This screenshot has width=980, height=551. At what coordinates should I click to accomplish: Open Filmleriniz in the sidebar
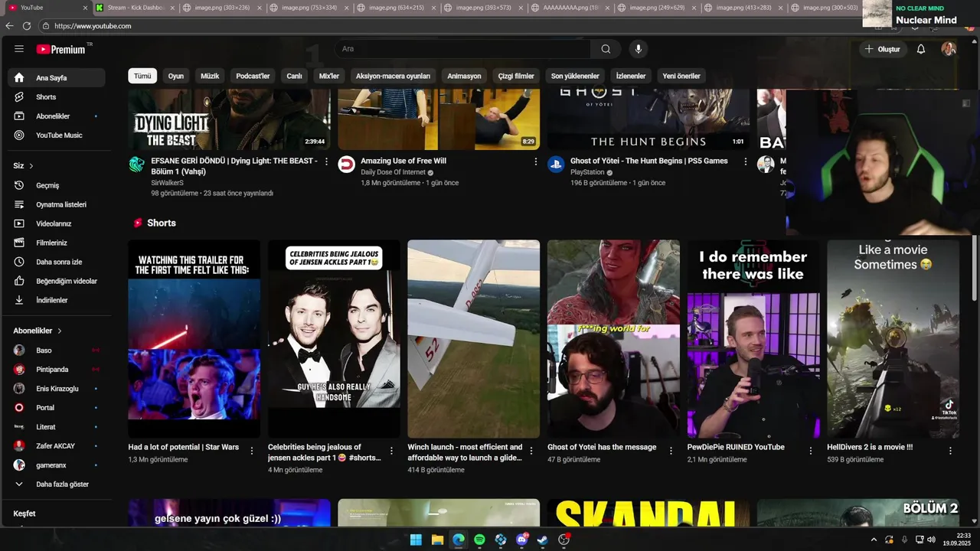(x=57, y=243)
